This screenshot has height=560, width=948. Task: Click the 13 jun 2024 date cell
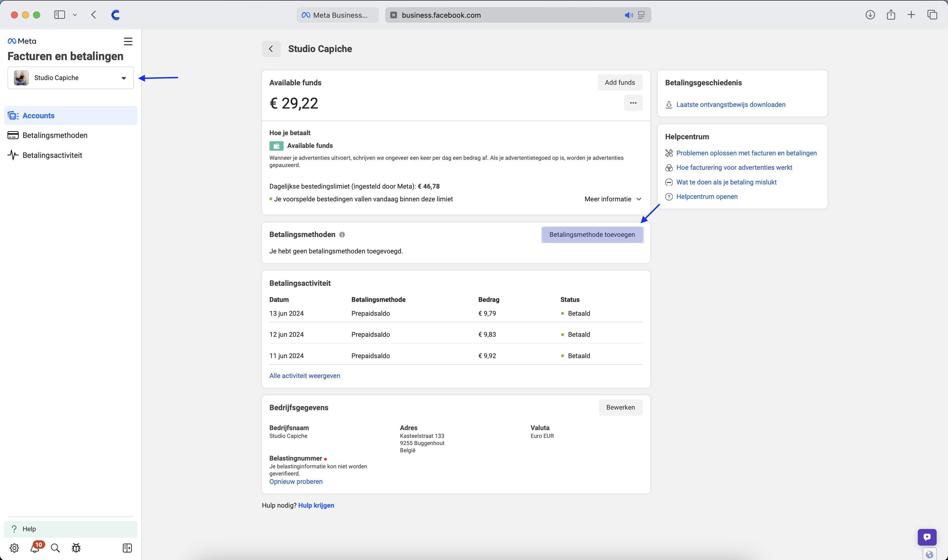click(286, 314)
